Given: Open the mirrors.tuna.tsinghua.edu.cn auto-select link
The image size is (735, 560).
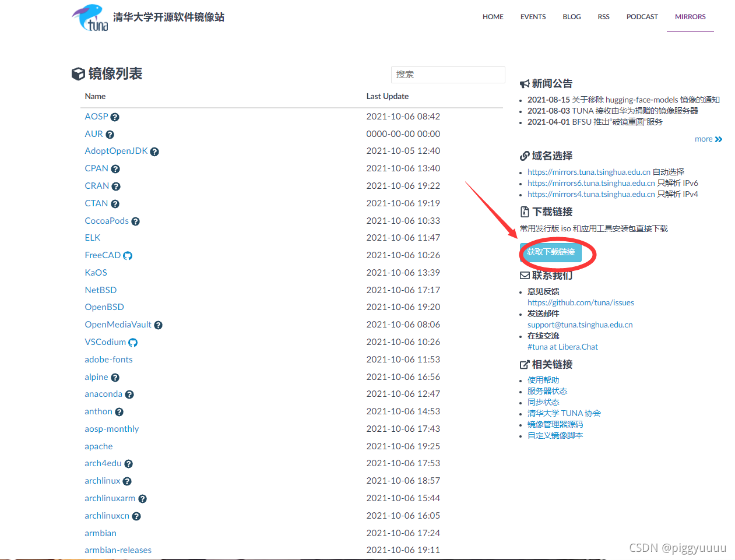Looking at the screenshot, I should 589,172.
